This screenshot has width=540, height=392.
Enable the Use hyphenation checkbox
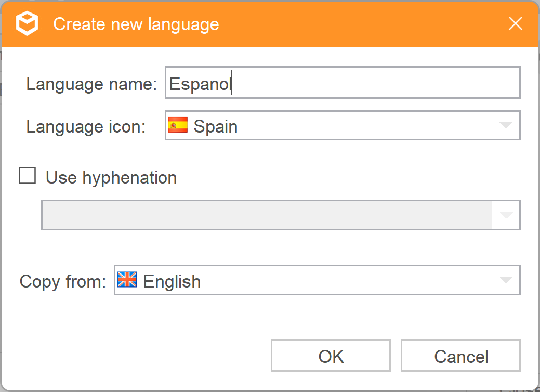28,176
